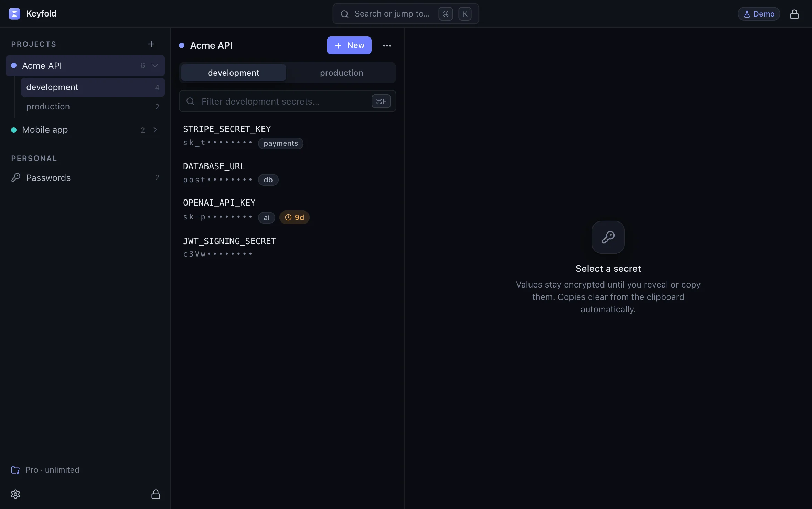Click the Acme API panel title
Viewport: 812px width, 509px height.
211,45
